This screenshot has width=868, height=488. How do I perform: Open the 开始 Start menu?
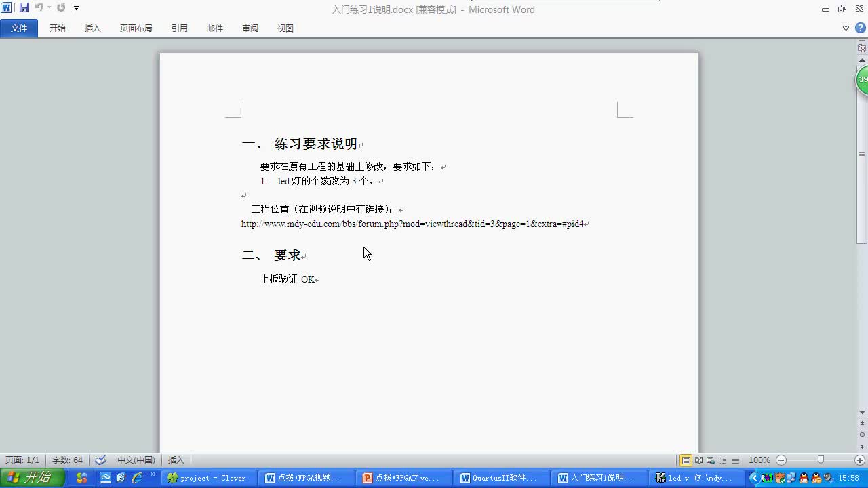(32, 478)
